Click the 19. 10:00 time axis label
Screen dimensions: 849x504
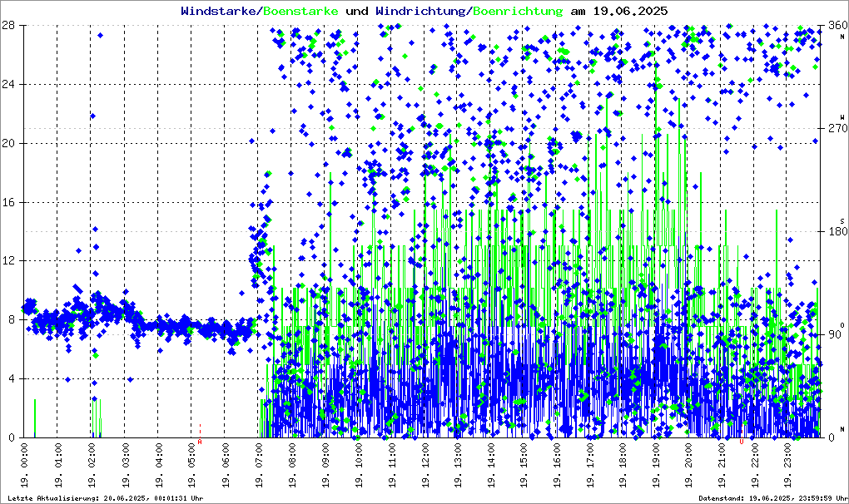pyautogui.click(x=358, y=465)
